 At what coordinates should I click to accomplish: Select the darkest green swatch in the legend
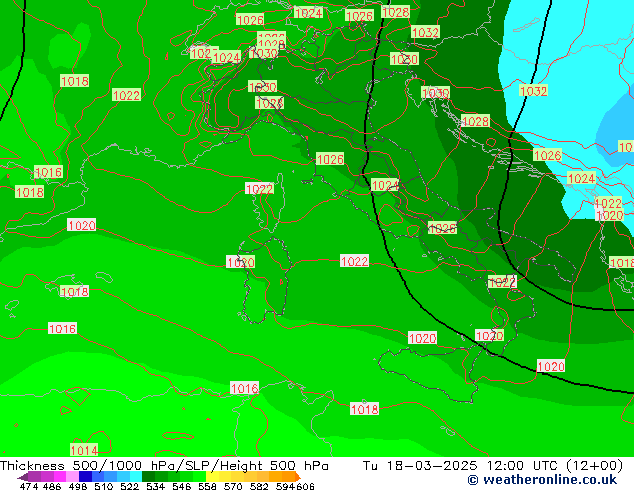click(x=148, y=477)
